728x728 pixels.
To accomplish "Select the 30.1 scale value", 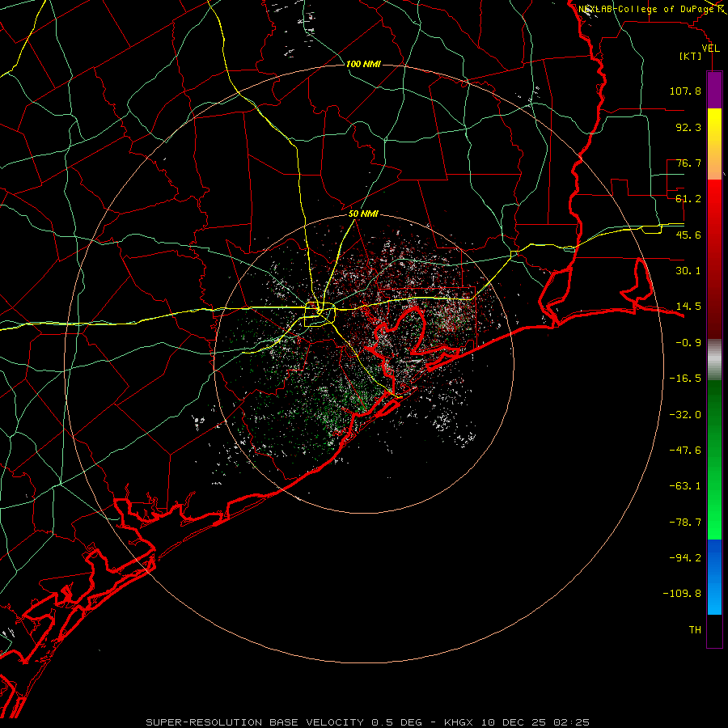I will coord(688,271).
